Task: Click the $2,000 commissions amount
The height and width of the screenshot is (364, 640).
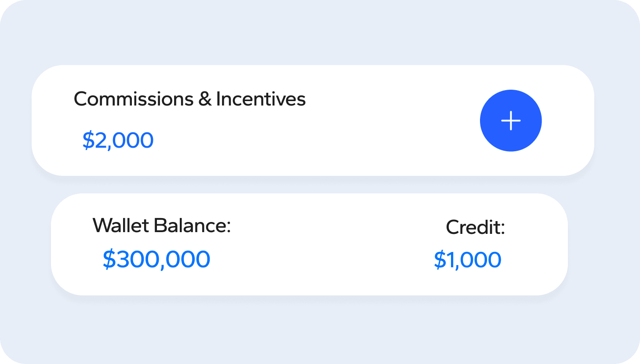Action: pos(118,140)
